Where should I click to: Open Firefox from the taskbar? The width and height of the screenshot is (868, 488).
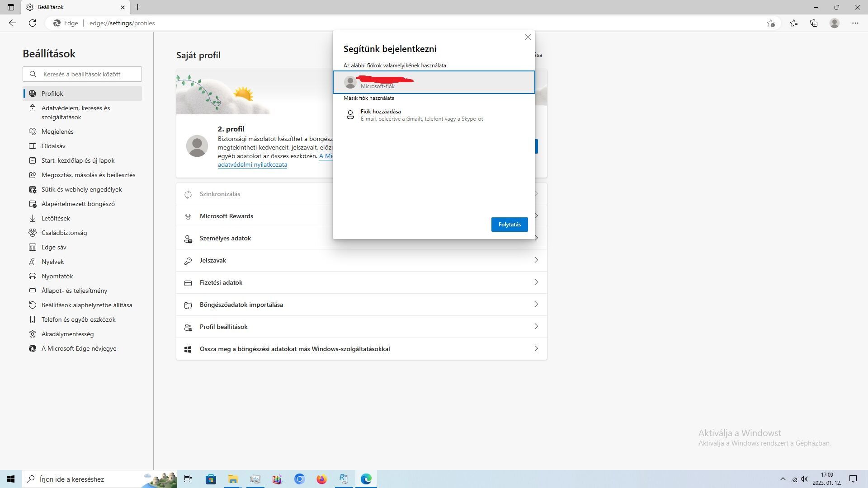click(x=321, y=479)
